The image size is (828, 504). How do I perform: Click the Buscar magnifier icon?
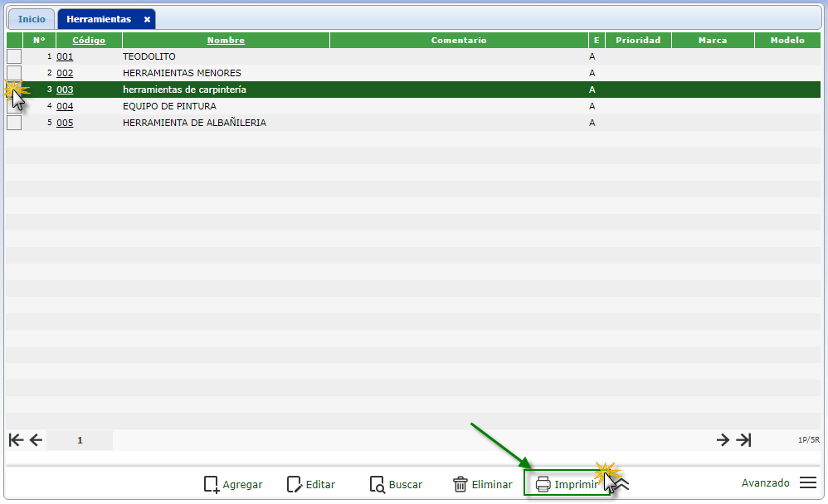(377, 484)
